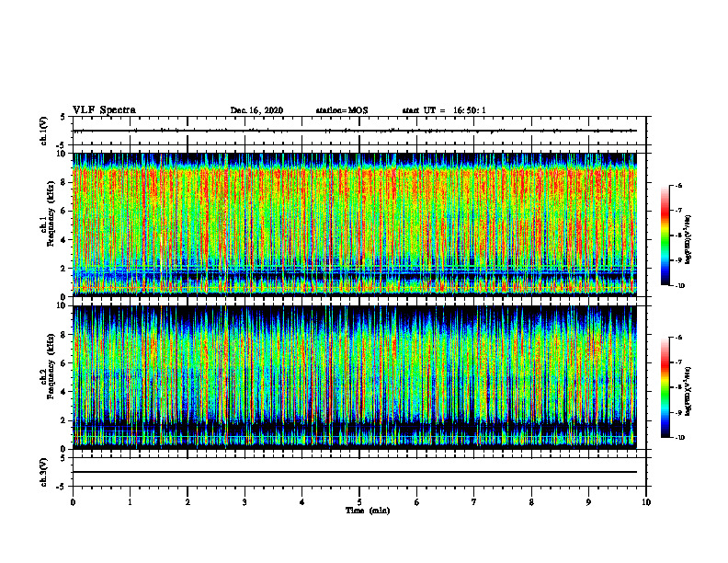Select the "start UT = 16:50: 1" text

444,110
